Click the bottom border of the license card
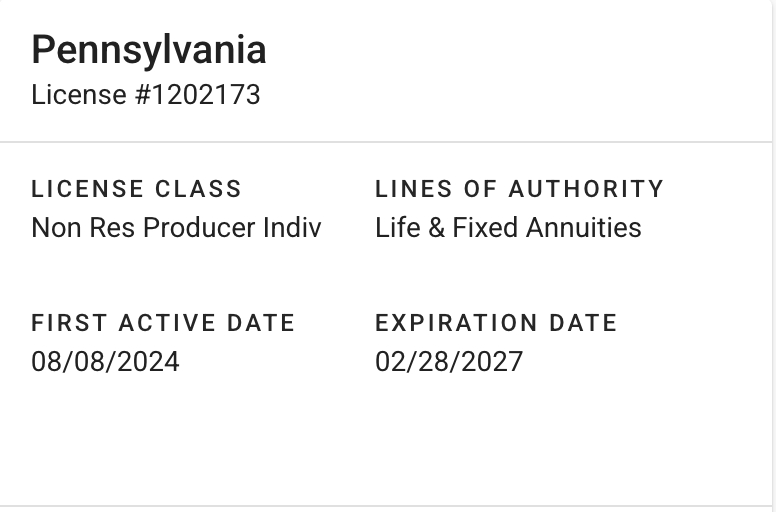The height and width of the screenshot is (512, 776). pyautogui.click(x=388, y=506)
